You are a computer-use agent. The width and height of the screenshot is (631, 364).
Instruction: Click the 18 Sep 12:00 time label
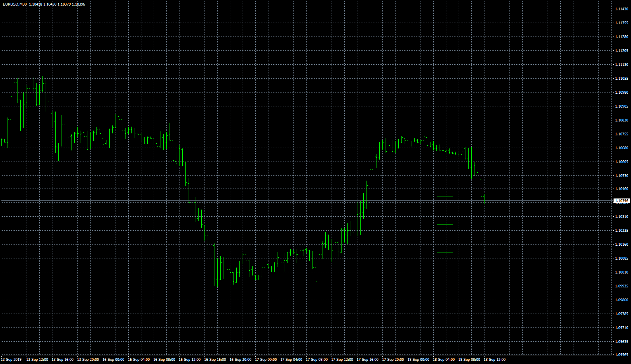tap(495, 360)
